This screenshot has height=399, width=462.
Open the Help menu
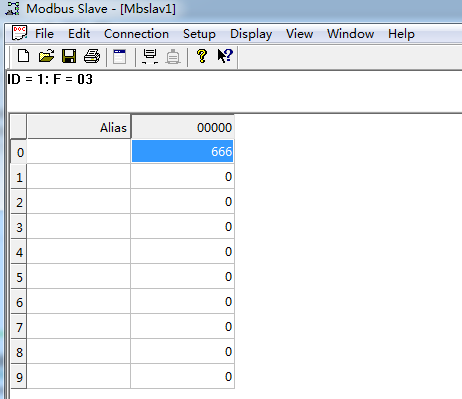tap(401, 34)
